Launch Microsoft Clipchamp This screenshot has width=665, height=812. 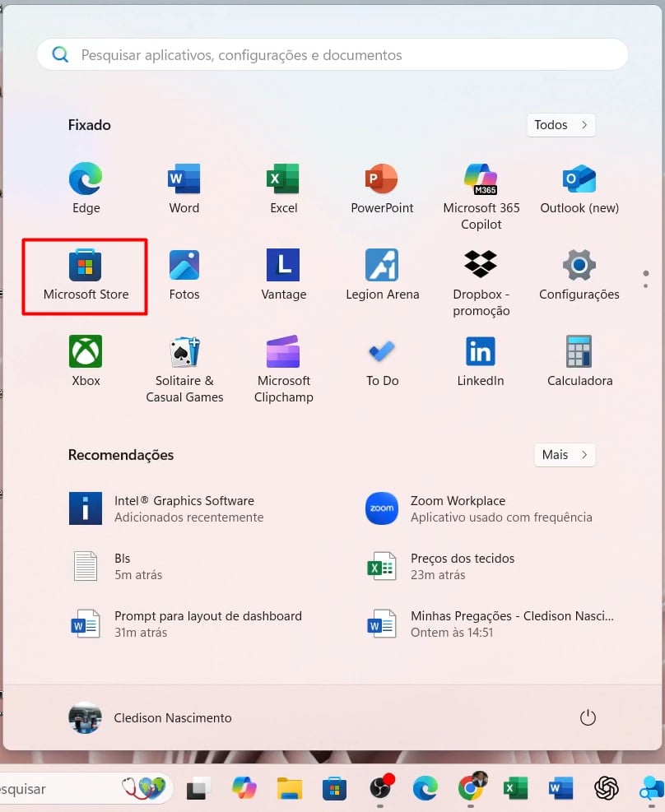tap(283, 369)
